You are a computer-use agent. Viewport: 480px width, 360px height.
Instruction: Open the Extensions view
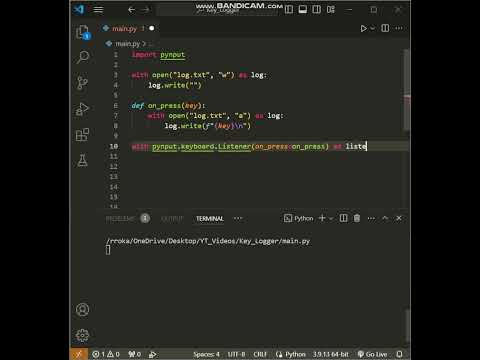pos(82,135)
